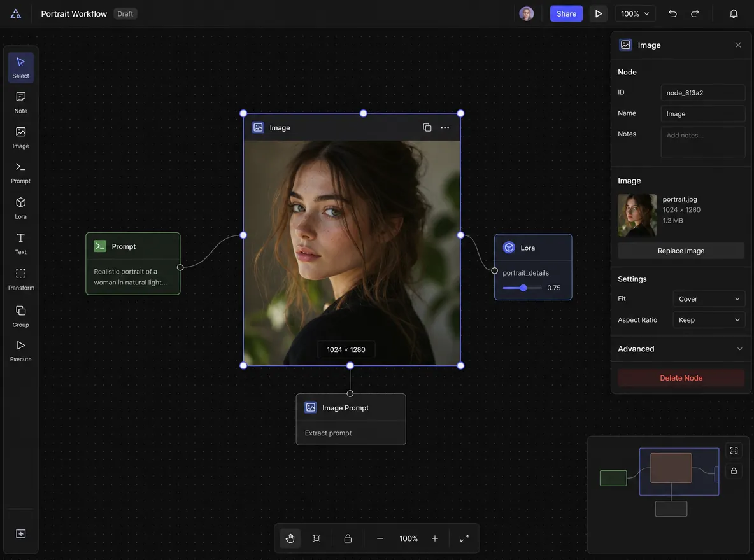Open the user avatar menu
Screen dimensions: 754x560
(527, 13)
